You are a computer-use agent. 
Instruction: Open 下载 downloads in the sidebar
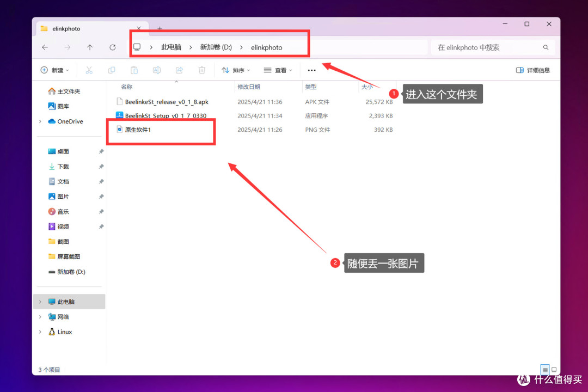pos(63,167)
